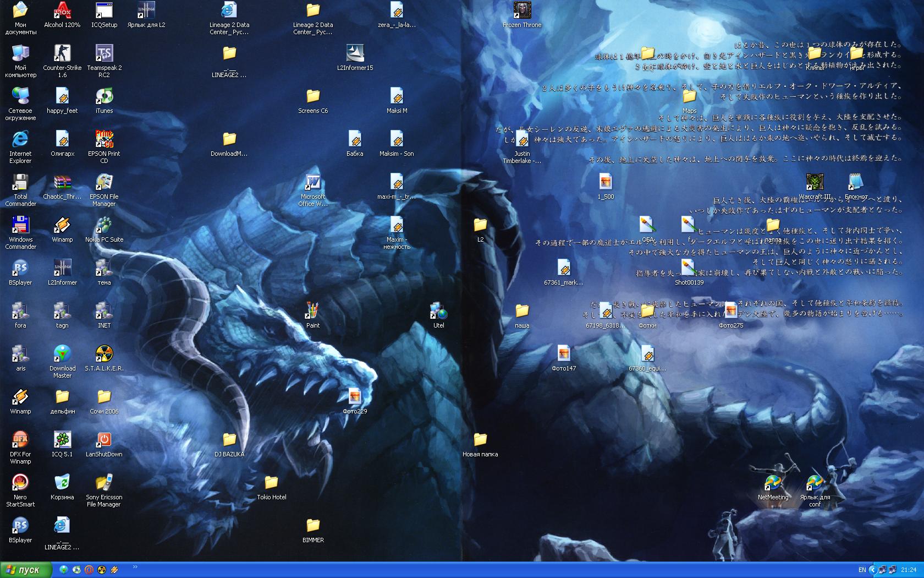The image size is (924, 578).
Task: Open Utel network connection icon
Action: [438, 315]
